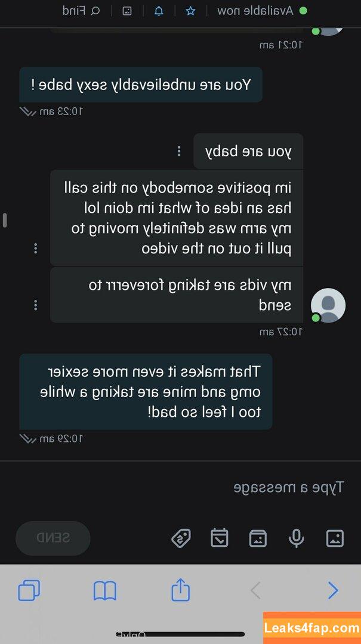Open media vault icon in message toolbar
This screenshot has width=361, height=644.
pyautogui.click(x=258, y=538)
